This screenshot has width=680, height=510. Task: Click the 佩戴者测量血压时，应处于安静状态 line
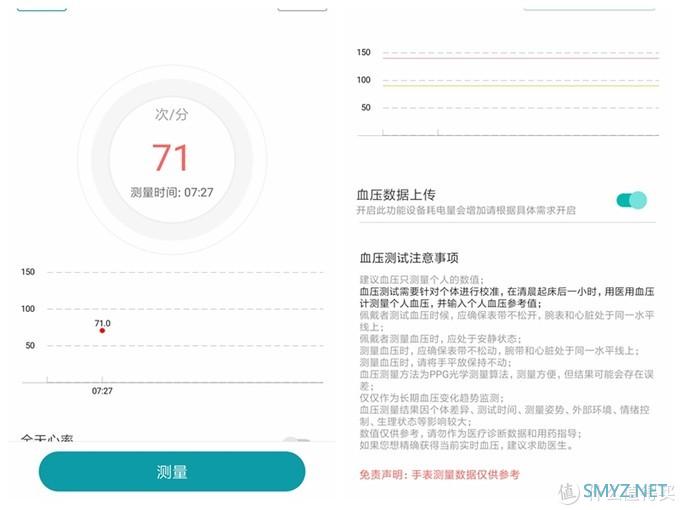point(440,339)
